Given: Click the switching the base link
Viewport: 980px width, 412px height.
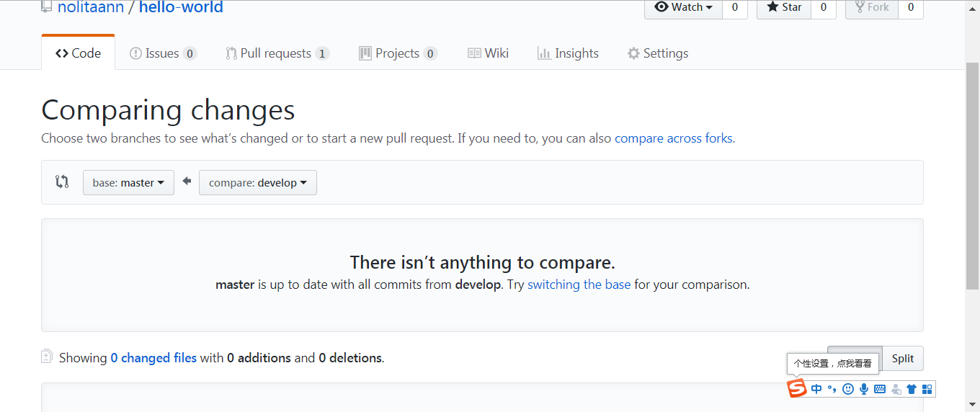Looking at the screenshot, I should pyautogui.click(x=579, y=285).
